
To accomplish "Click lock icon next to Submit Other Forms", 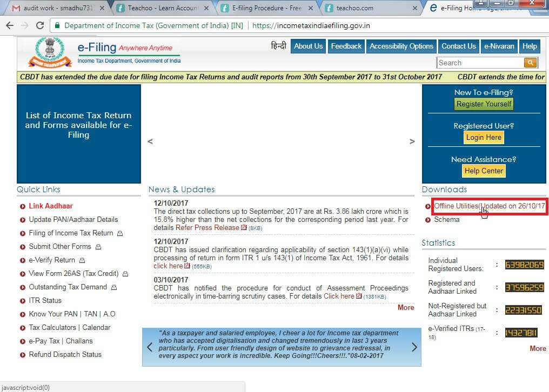I will (x=98, y=247).
